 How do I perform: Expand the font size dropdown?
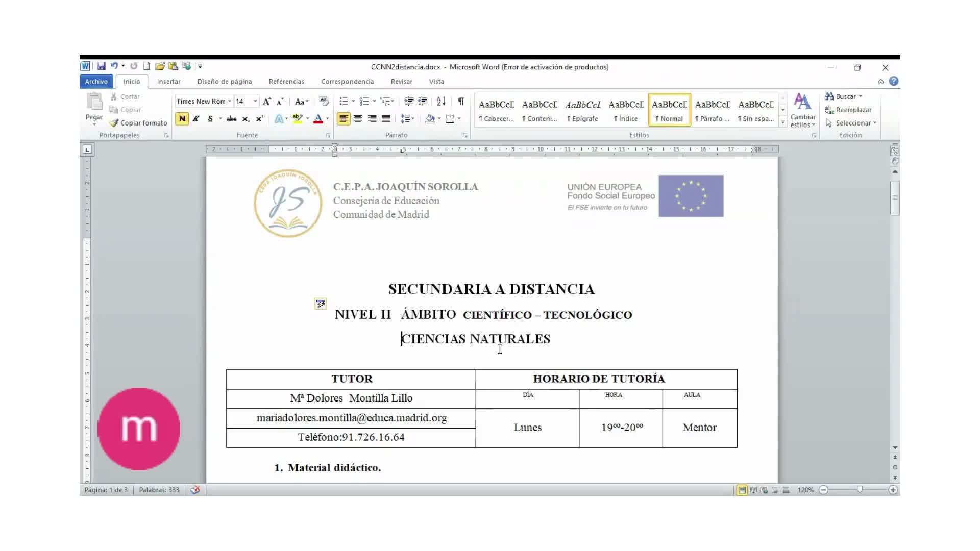(x=255, y=101)
